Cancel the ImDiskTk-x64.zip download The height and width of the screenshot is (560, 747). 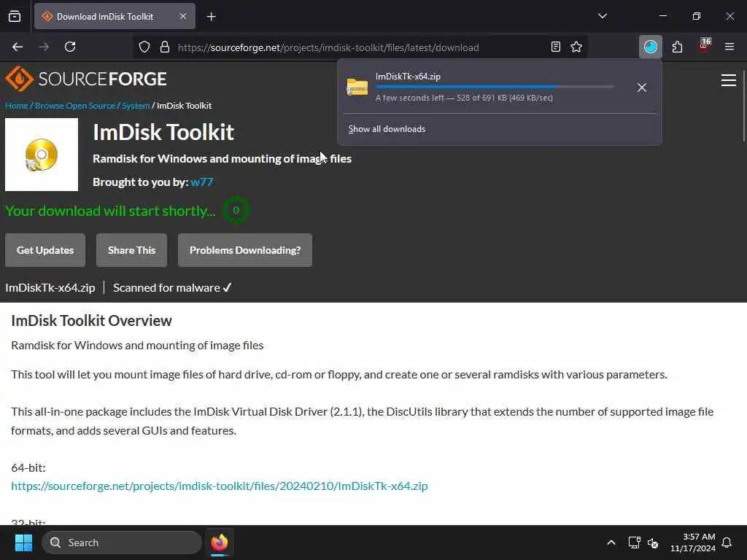642,87
